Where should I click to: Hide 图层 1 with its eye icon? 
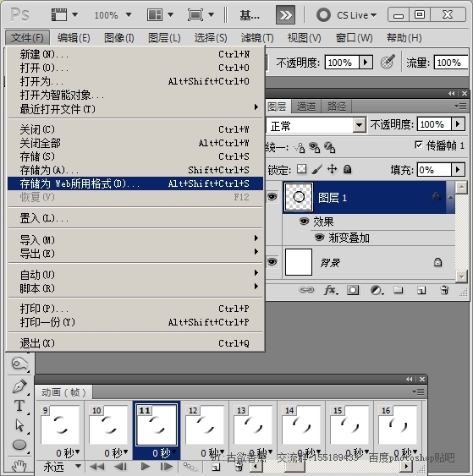[x=272, y=197]
